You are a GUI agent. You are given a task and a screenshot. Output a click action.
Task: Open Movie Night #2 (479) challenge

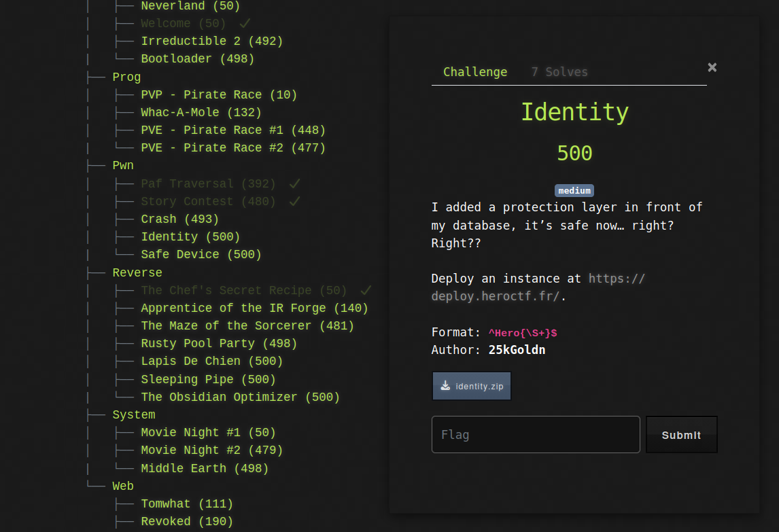[211, 450]
